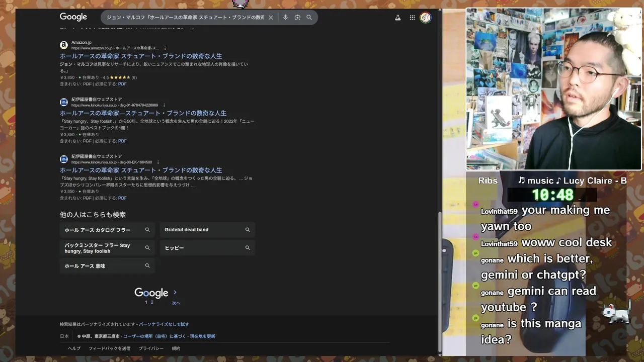The image size is (644, 362).
Task: Click the browser page vertical scrollbar
Action: tap(440, 282)
